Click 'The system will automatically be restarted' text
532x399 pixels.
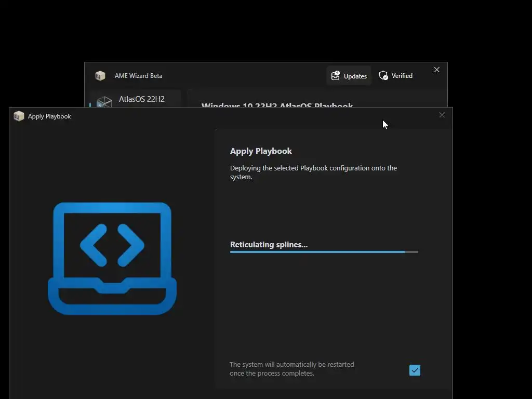[292, 369]
